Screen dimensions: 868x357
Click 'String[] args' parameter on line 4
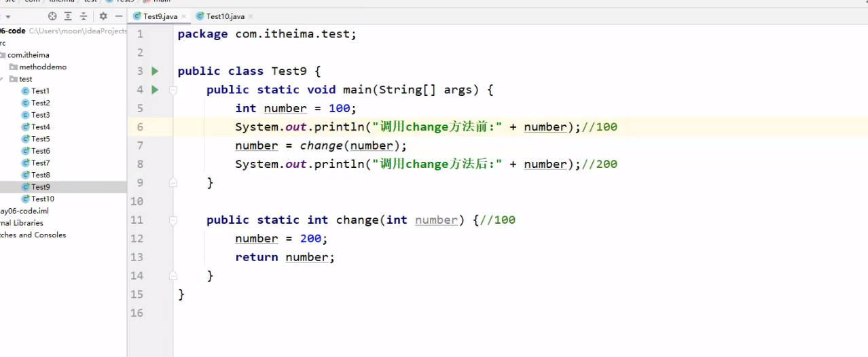pos(424,90)
